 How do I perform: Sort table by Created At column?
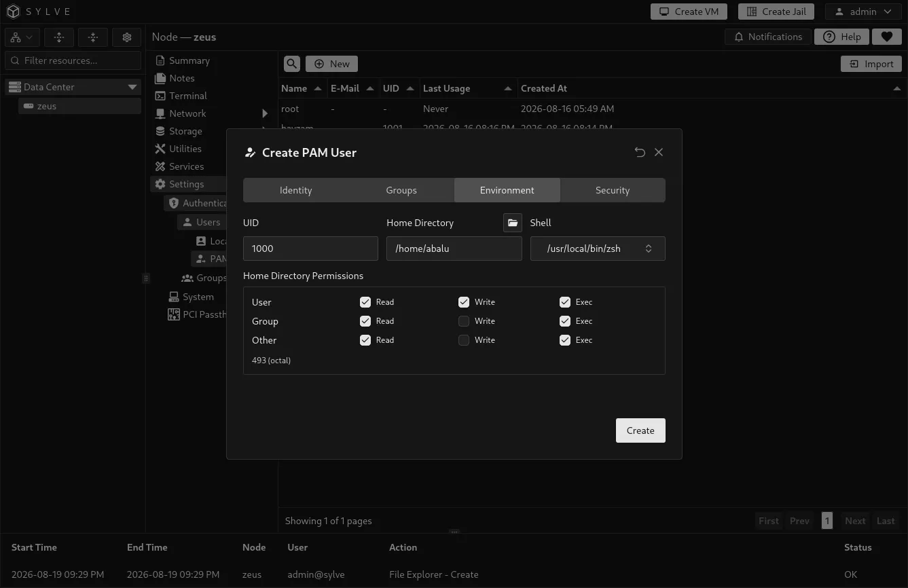point(711,88)
